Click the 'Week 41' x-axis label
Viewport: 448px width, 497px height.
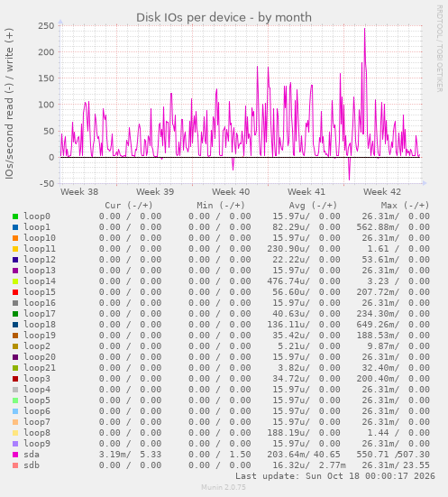306,192
